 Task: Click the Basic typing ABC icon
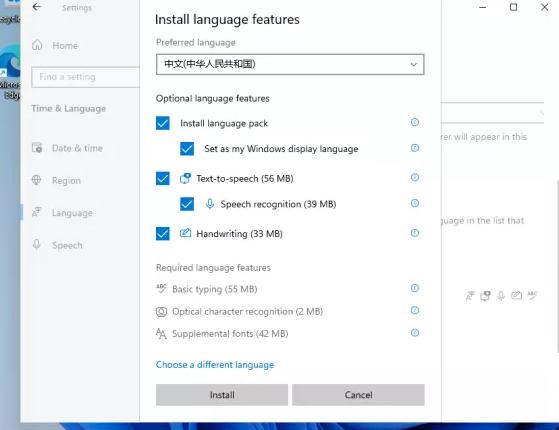tap(161, 288)
